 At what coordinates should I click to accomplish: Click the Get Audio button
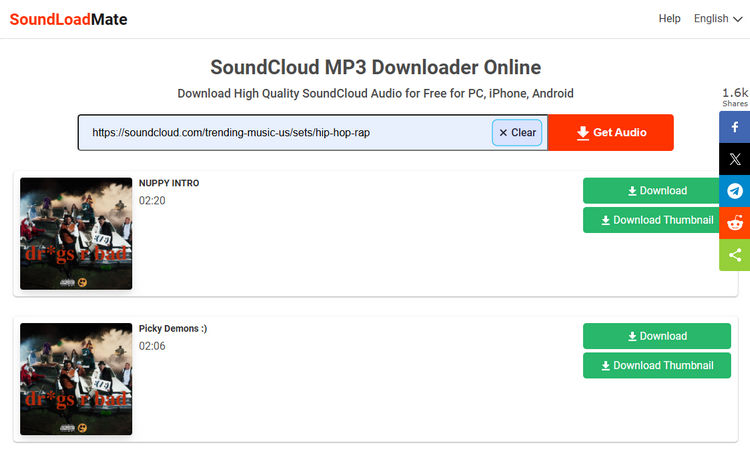[611, 133]
